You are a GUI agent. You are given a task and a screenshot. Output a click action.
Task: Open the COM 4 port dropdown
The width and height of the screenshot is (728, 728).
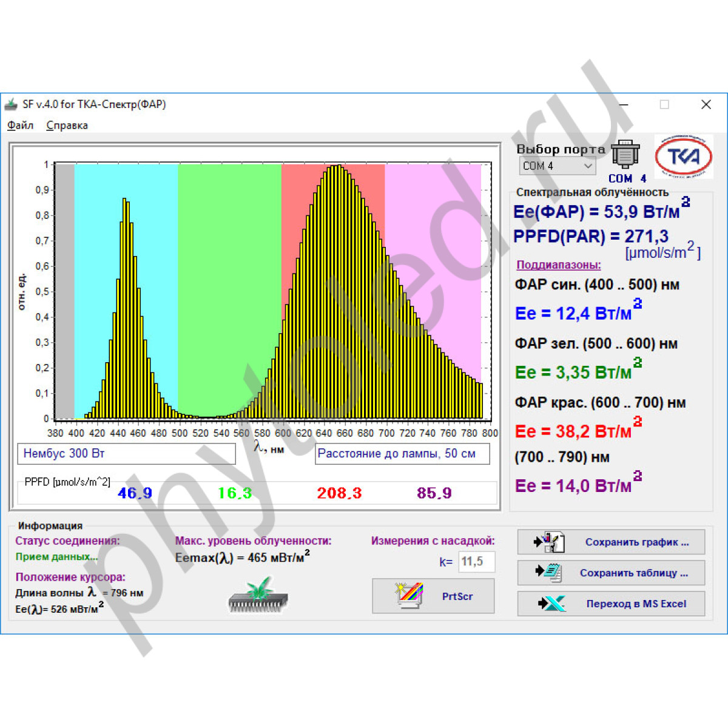click(x=558, y=166)
